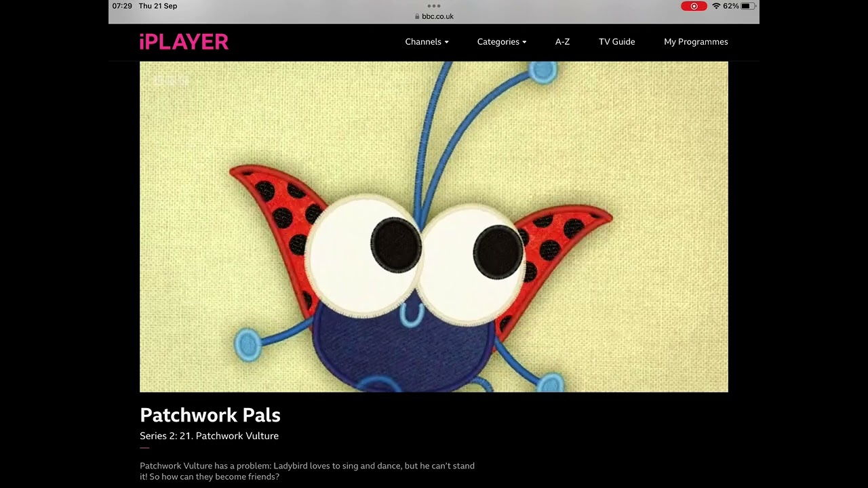Go to My Programmes
Viewport: 868px width, 488px height.
pyautogui.click(x=696, y=42)
